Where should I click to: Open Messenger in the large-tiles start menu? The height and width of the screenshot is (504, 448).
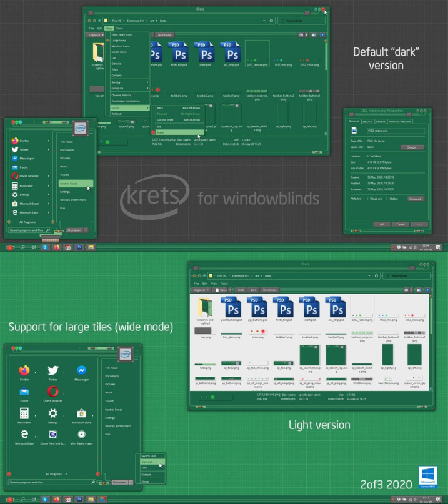(x=81, y=373)
